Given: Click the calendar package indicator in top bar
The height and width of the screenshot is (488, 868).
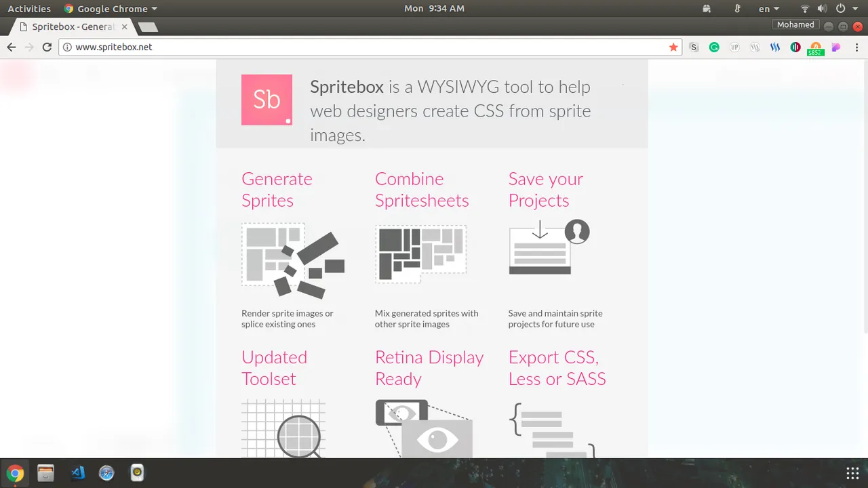Looking at the screenshot, I should (707, 9).
